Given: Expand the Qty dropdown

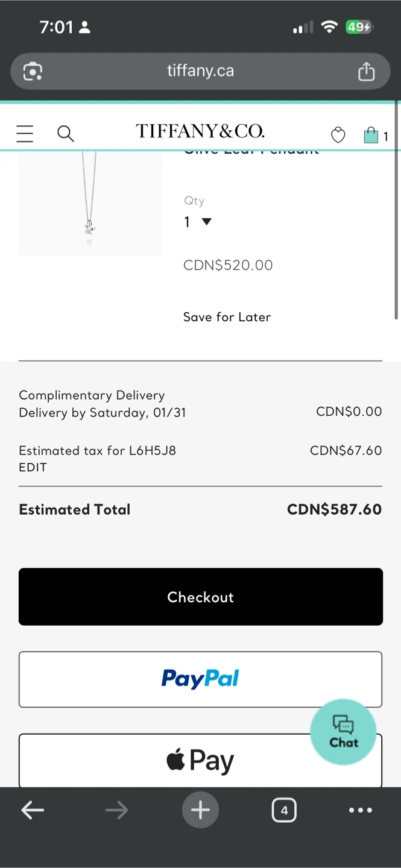Looking at the screenshot, I should 198,222.
